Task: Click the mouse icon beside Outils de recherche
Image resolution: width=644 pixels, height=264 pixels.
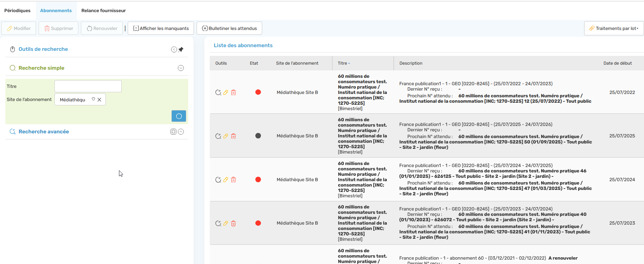Action: tap(13, 49)
